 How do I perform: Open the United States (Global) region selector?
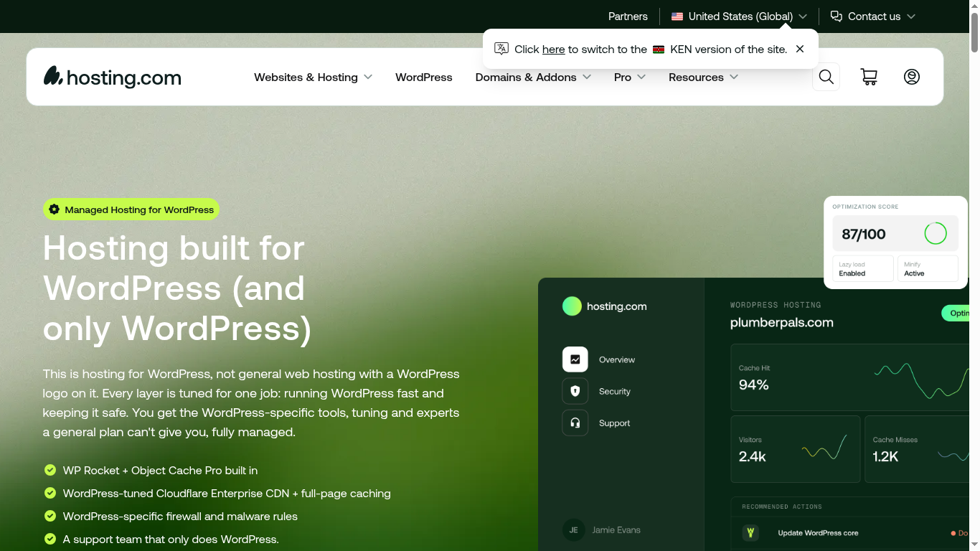coord(739,17)
